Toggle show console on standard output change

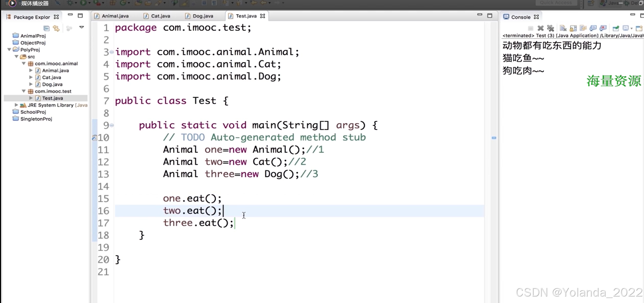593,28
